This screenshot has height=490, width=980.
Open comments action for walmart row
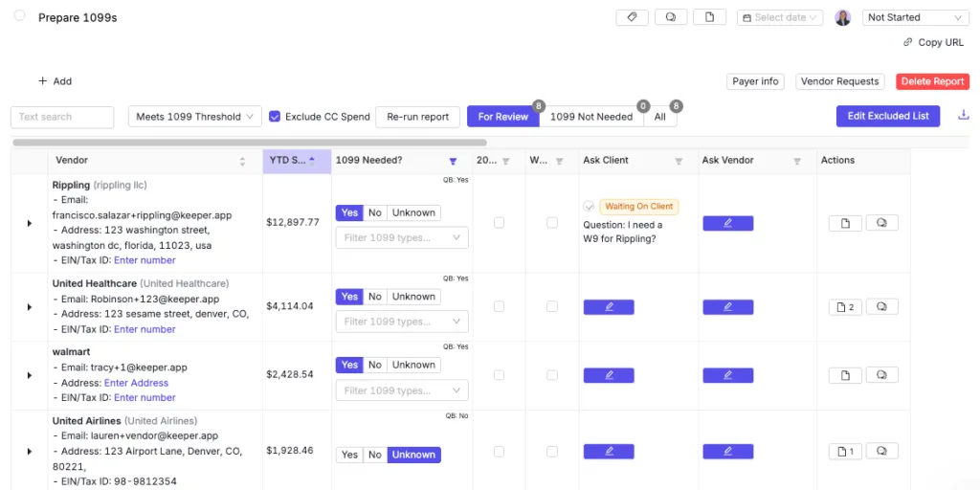881,375
